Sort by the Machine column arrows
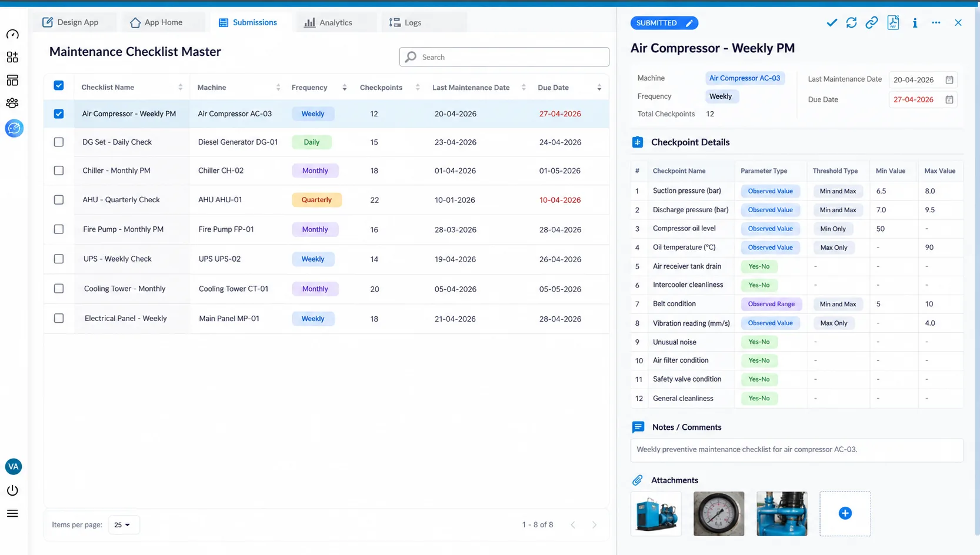The height and width of the screenshot is (555, 980). tap(278, 88)
